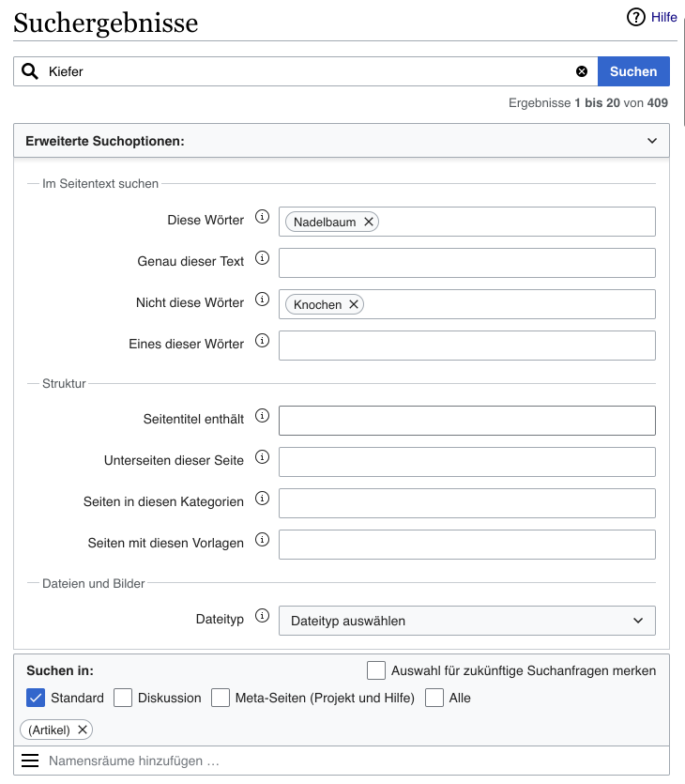This screenshot has width=685, height=784.
Task: Show info for Diese Wörter field
Action: (263, 218)
